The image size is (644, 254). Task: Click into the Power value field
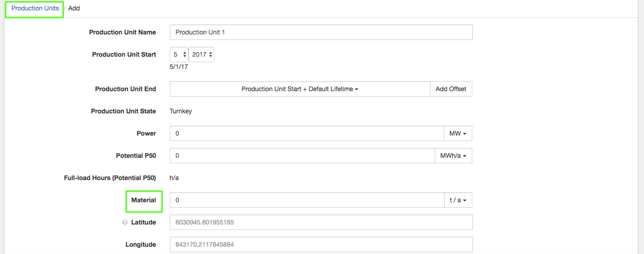click(x=307, y=133)
